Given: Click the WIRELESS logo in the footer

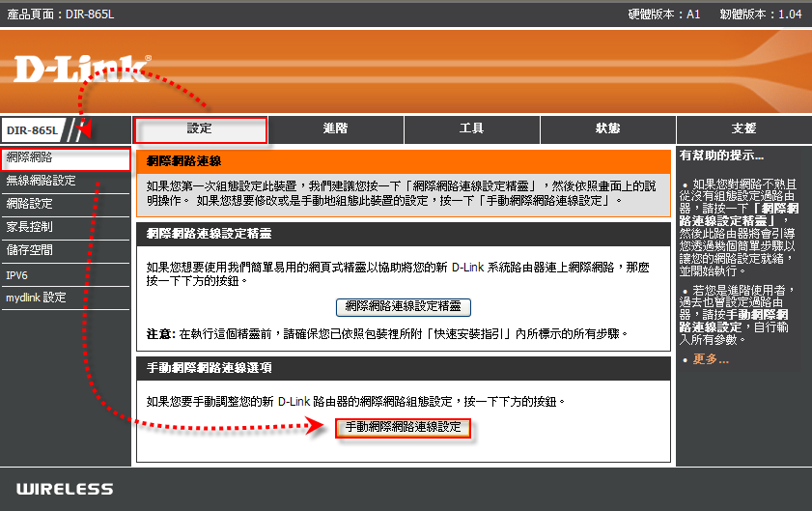Looking at the screenshot, I should pyautogui.click(x=65, y=489).
